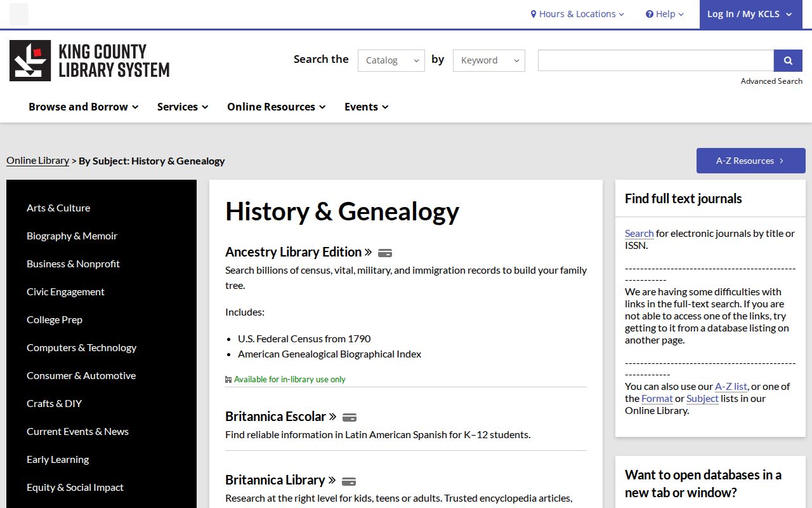Select College Prep subject

(55, 319)
